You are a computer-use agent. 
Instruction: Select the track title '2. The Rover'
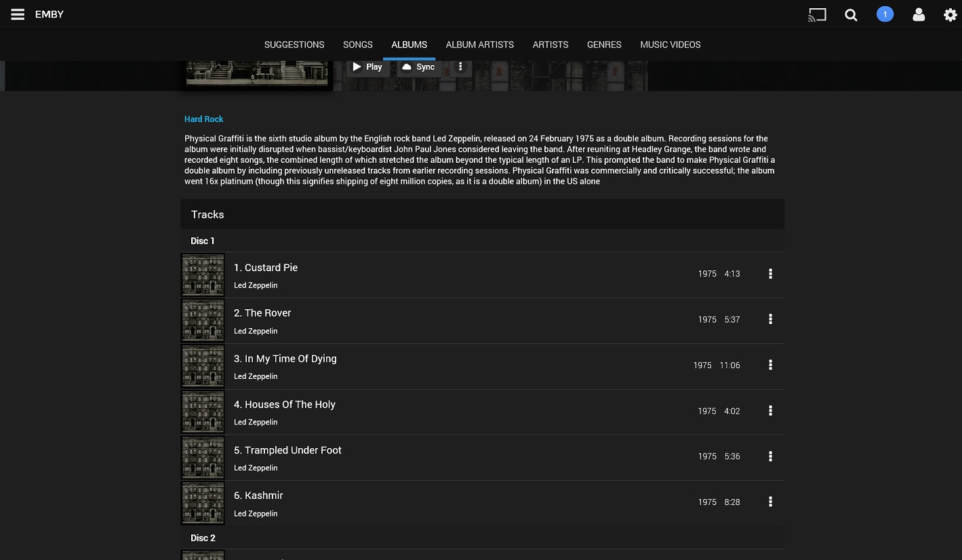[262, 313]
